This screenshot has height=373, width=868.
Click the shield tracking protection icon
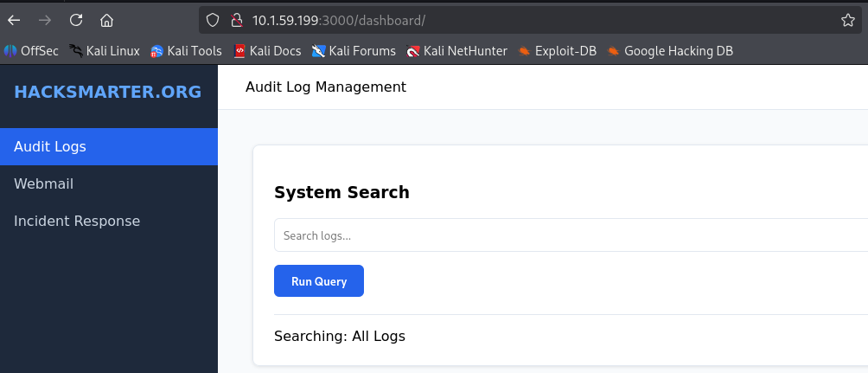[213, 21]
